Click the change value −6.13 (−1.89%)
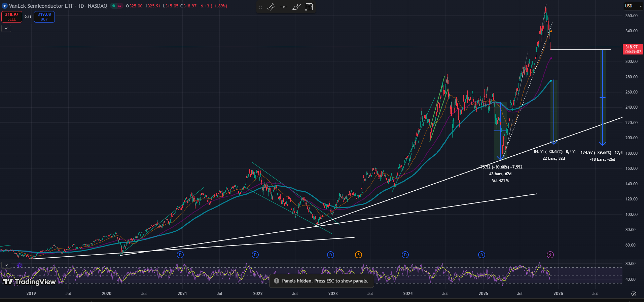This screenshot has width=644, height=302. point(213,6)
